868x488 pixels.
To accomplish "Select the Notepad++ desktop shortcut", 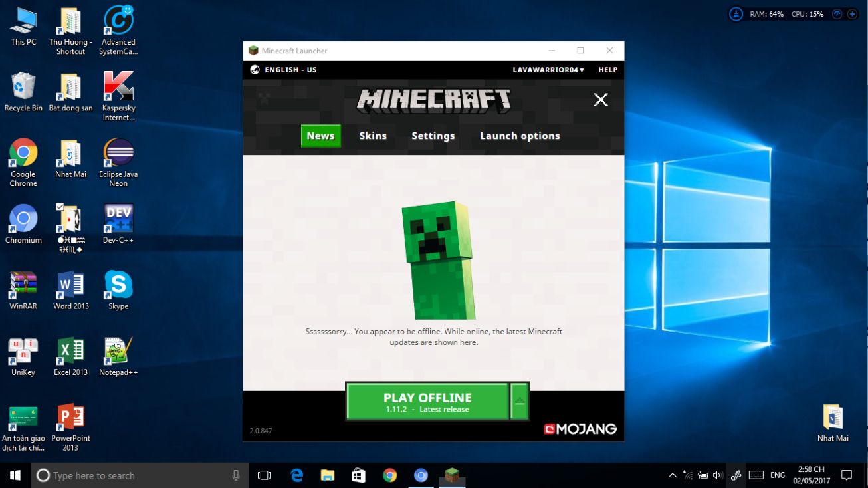I will 118,357.
